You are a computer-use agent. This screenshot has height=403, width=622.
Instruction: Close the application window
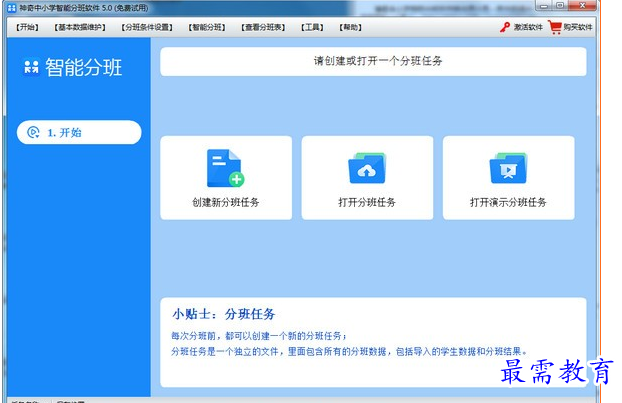(x=582, y=6)
